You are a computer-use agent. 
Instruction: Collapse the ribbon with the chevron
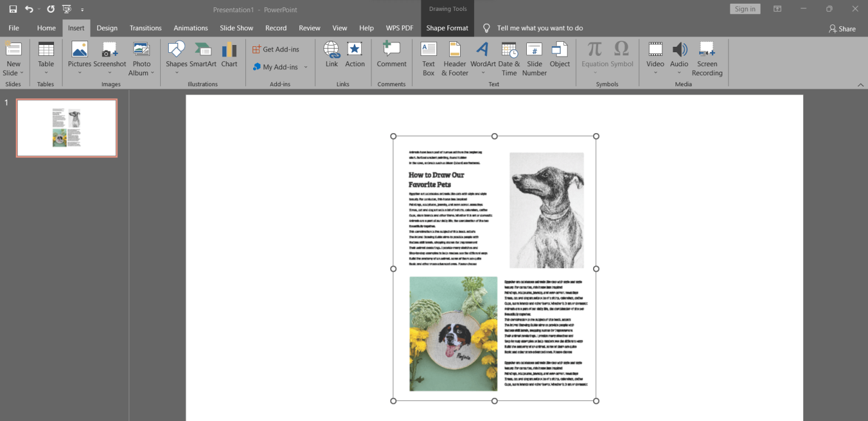point(860,85)
